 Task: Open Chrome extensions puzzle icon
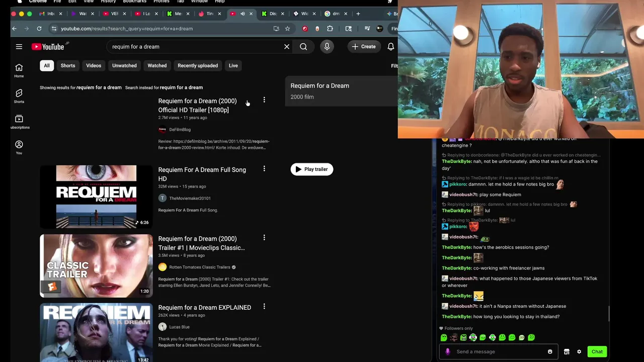click(330, 29)
